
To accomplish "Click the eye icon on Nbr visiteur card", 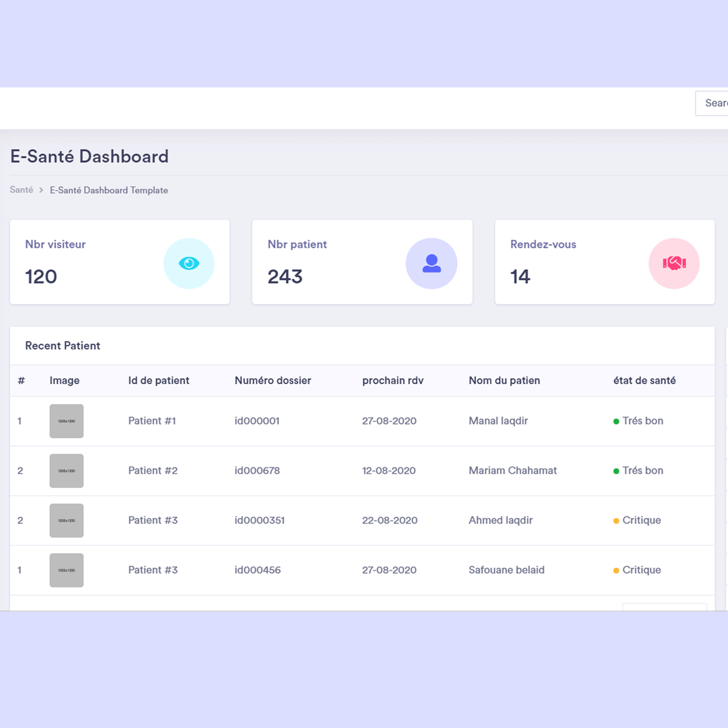I will (189, 263).
